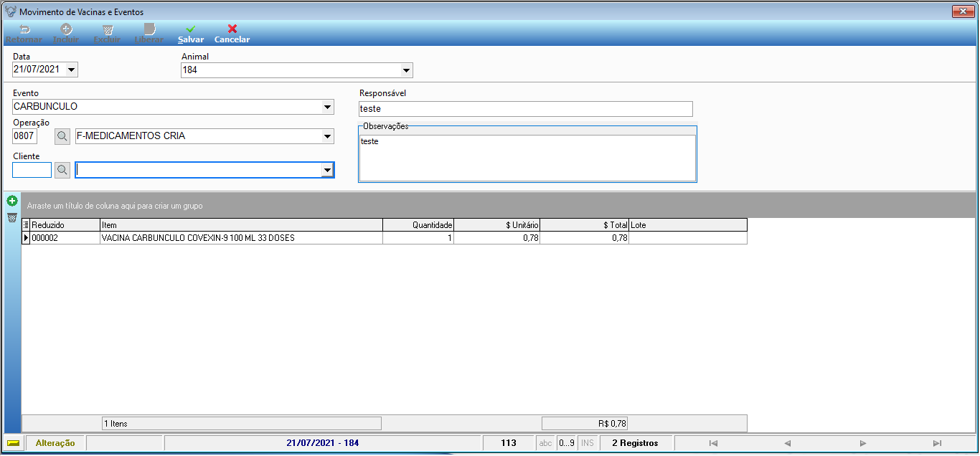Click the 113 status bar value

(509, 443)
